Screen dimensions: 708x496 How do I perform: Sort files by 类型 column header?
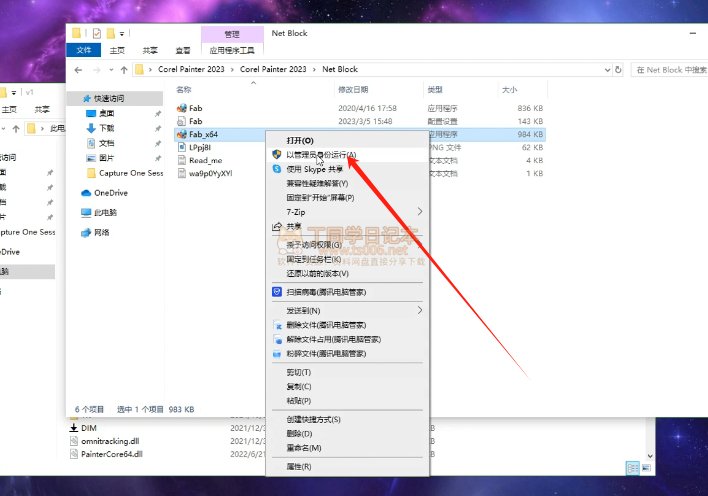click(x=435, y=89)
